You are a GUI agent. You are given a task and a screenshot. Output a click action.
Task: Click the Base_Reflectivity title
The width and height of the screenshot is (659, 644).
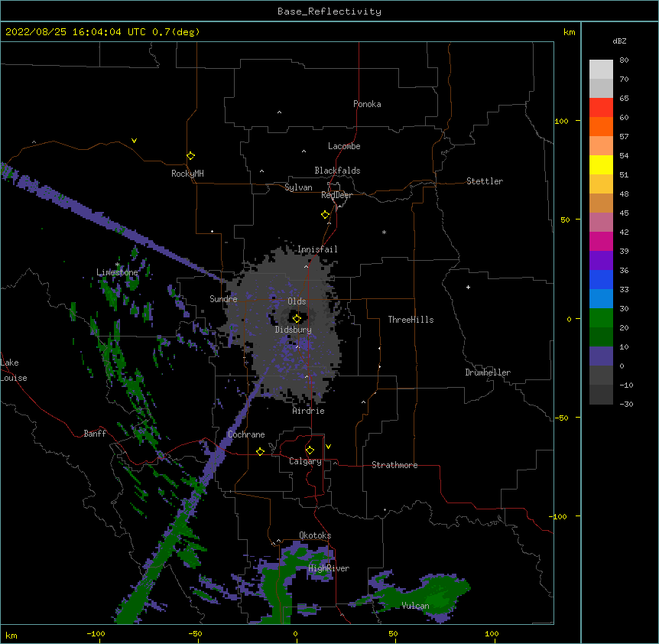(x=329, y=11)
